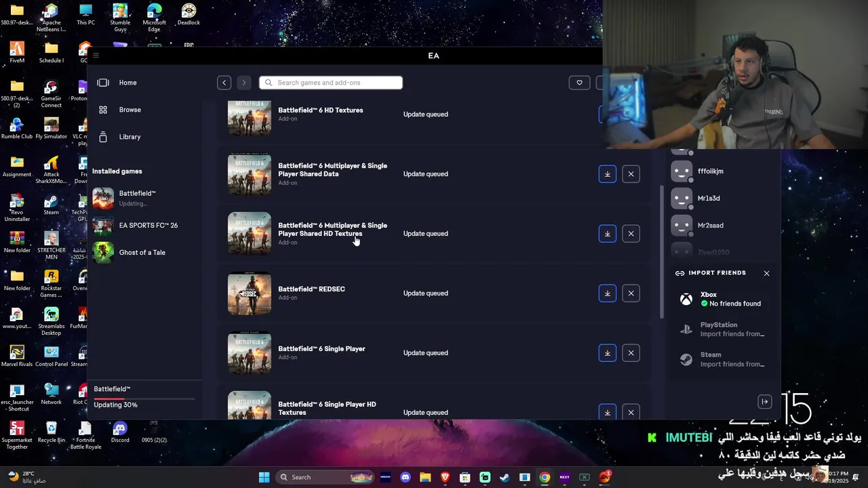This screenshot has height=488, width=868.
Task: Open Battlefield REDSEC cover thumbnail
Action: 250,293
